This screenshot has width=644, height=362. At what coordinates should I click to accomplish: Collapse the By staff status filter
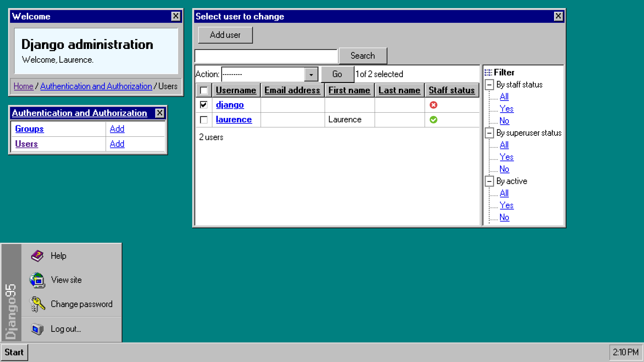489,85
